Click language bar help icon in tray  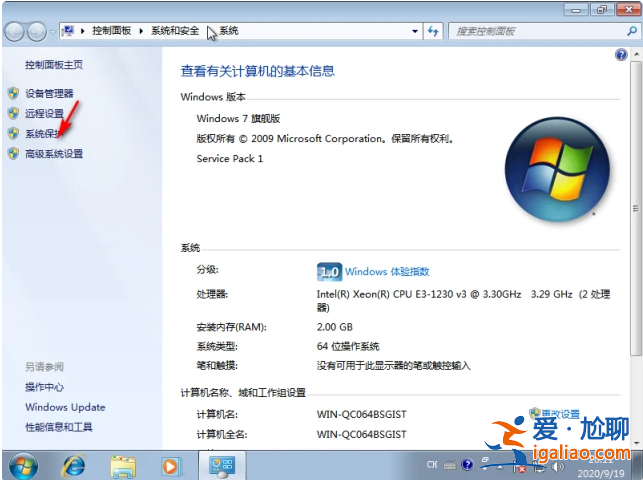[x=467, y=464]
